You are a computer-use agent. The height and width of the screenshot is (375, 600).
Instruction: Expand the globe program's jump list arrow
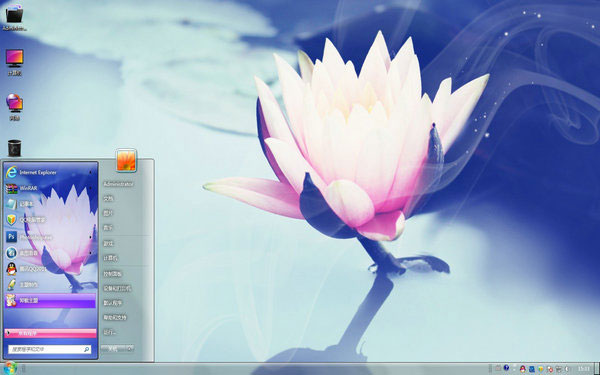91,253
